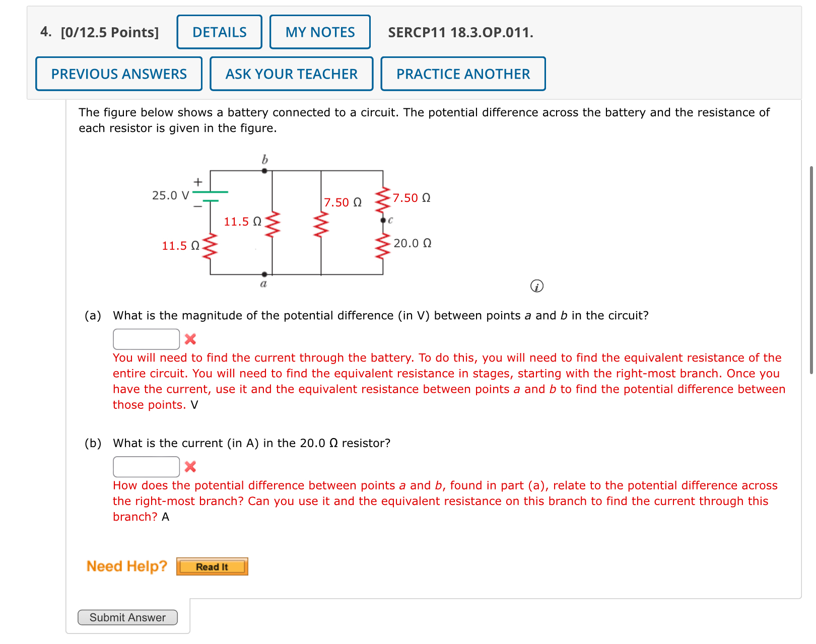Open the circuit figure info icon

coord(537,285)
